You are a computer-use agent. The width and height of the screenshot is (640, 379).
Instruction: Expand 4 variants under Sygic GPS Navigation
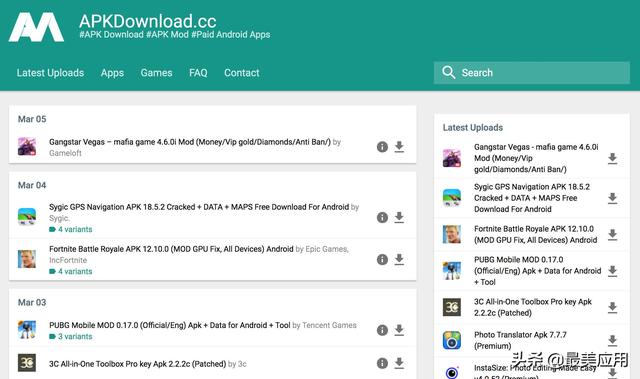point(71,229)
